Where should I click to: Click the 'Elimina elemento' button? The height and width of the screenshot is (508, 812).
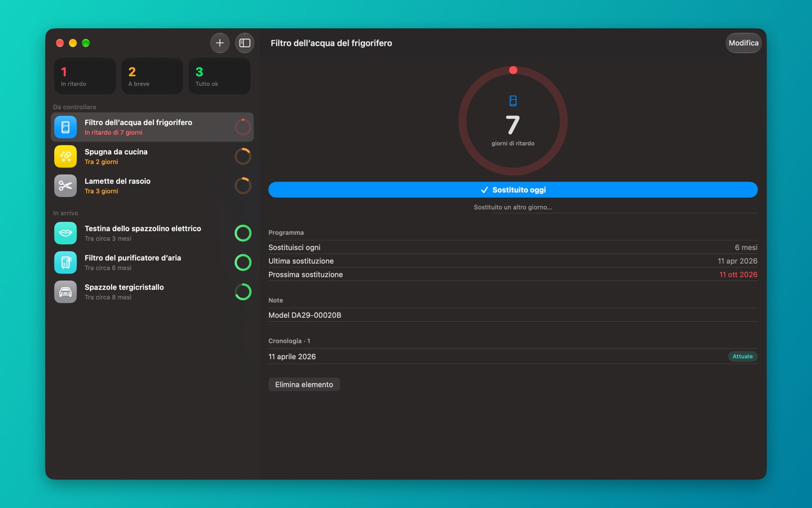pos(304,385)
